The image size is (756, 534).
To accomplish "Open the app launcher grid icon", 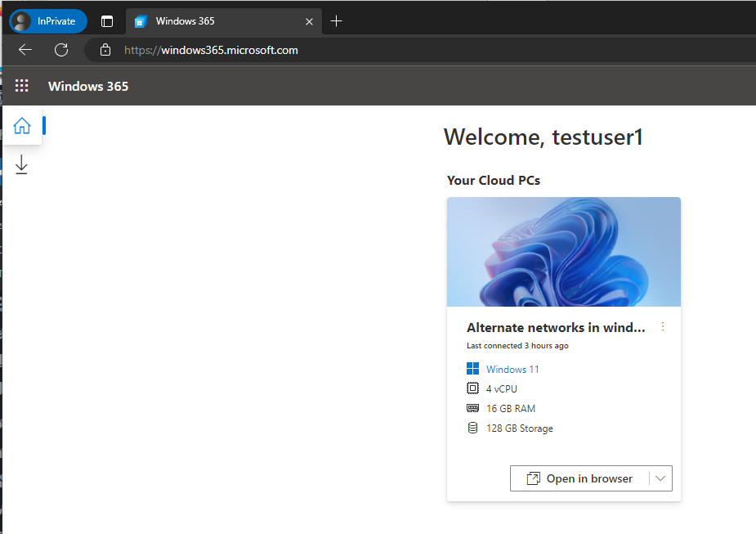I will pos(22,86).
